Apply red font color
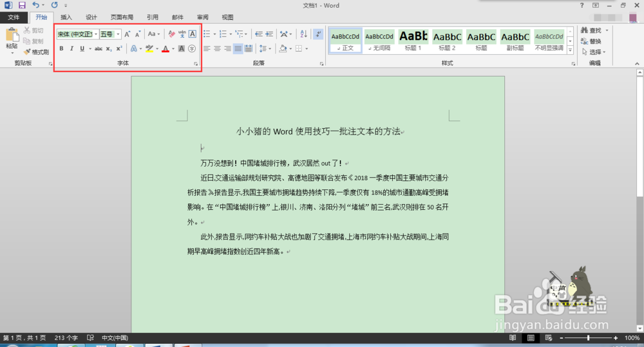This screenshot has height=347, width=644. tap(166, 48)
